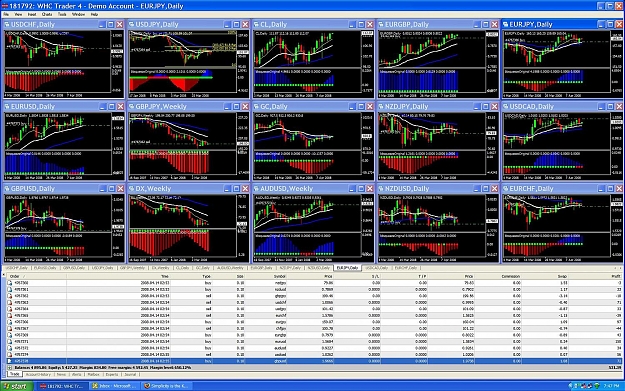Screen dimensions: 625x391
Task: Click the order icon of the usdchf sell trade
Action: tap(10, 303)
